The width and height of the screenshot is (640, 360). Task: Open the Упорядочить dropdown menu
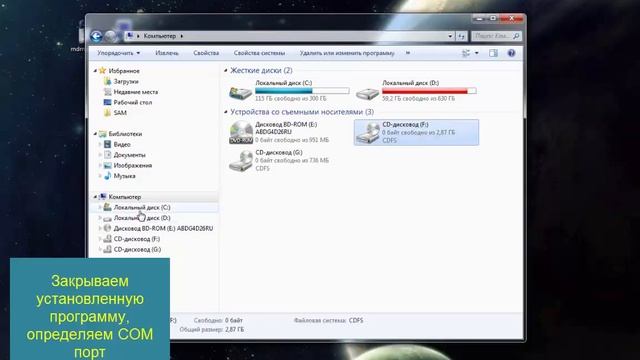point(118,53)
